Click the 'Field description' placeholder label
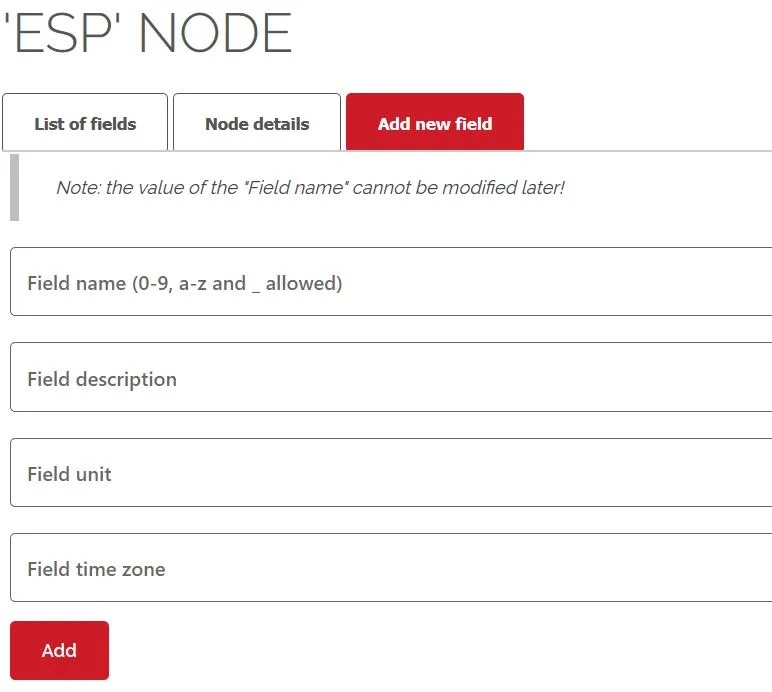Image resolution: width=772 pixels, height=692 pixels. pos(102,379)
